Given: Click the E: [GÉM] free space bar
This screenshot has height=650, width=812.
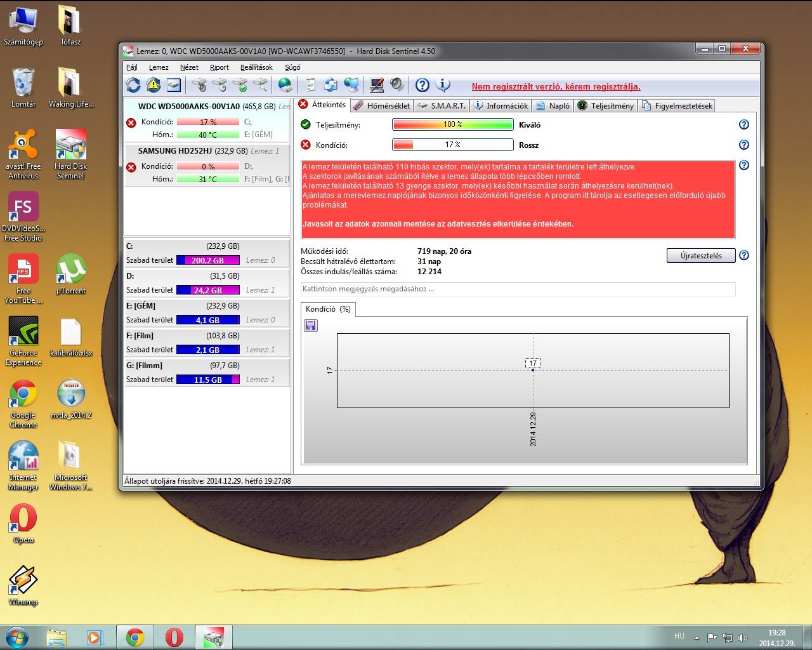Looking at the screenshot, I should (x=207, y=320).
